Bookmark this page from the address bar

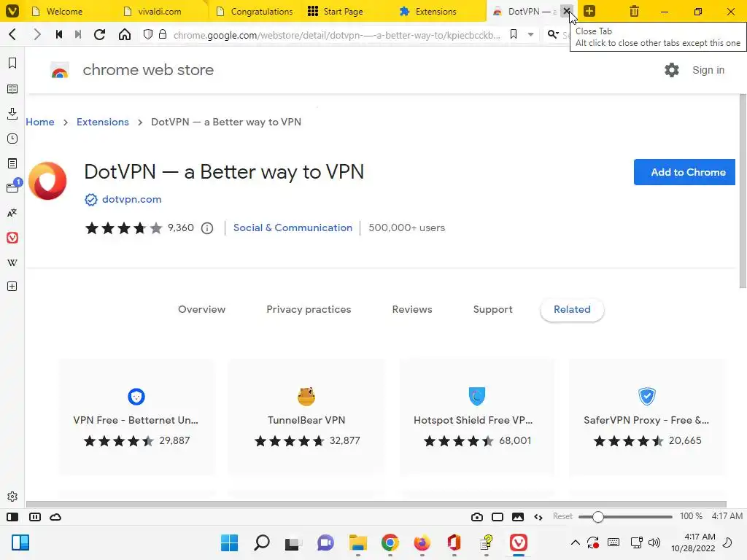[x=514, y=34]
